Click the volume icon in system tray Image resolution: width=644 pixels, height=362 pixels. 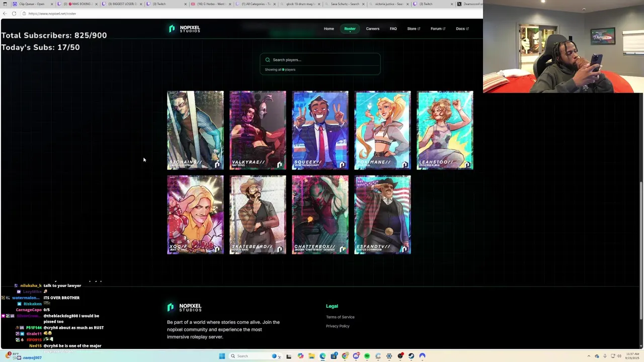(x=619, y=356)
